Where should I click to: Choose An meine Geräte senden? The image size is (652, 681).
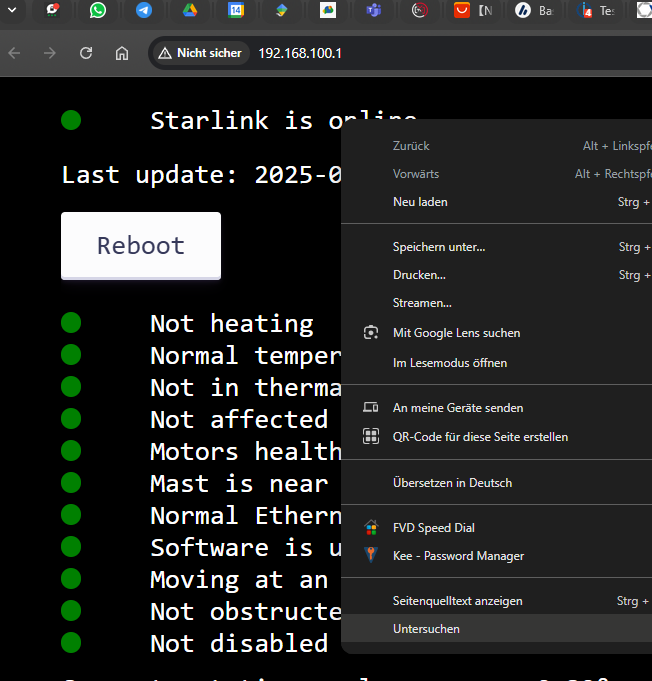[x=496, y=408]
